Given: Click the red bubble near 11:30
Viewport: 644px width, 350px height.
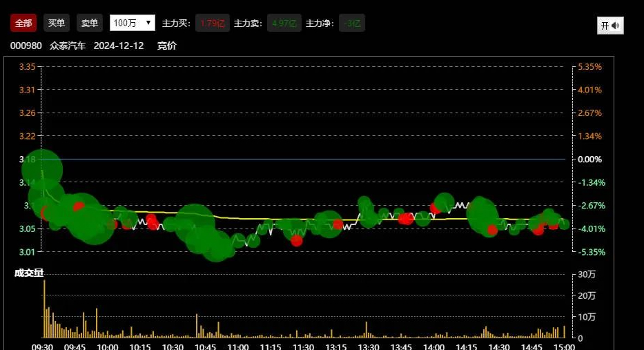Looking at the screenshot, I should click(297, 240).
